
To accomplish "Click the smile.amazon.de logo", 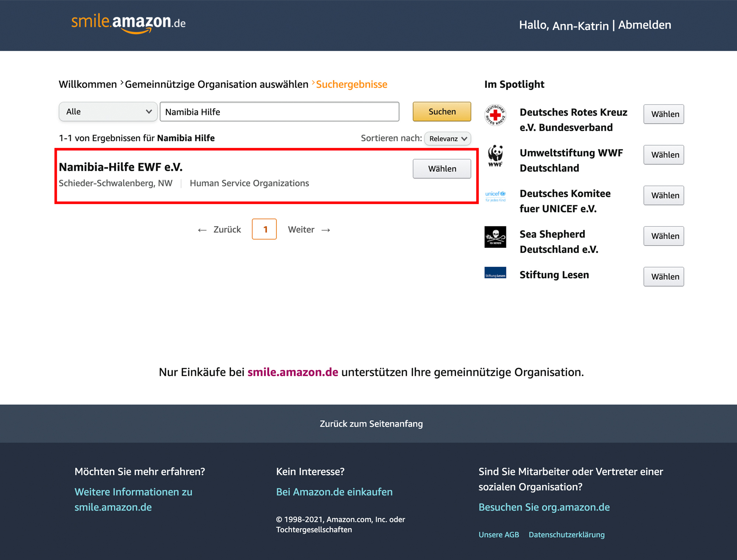I will (x=128, y=24).
